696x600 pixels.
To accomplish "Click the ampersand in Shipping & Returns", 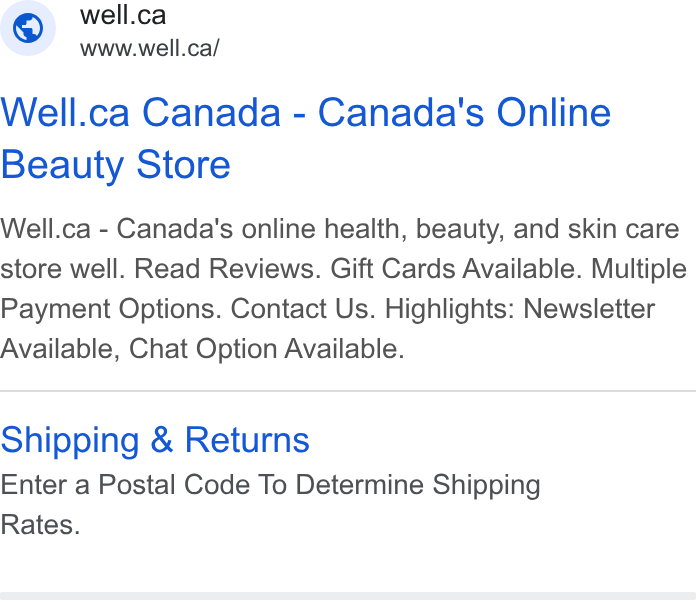I will tap(162, 439).
